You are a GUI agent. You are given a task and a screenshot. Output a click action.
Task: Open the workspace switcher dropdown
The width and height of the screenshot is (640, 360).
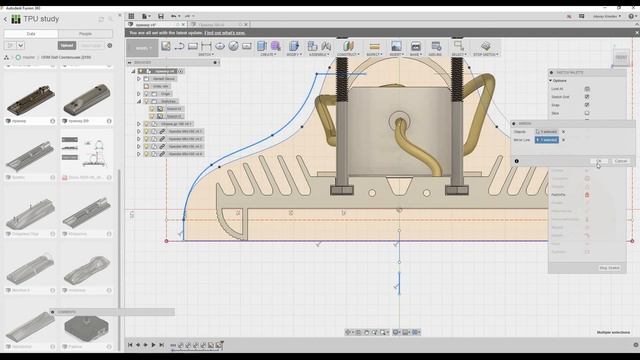[x=142, y=48]
